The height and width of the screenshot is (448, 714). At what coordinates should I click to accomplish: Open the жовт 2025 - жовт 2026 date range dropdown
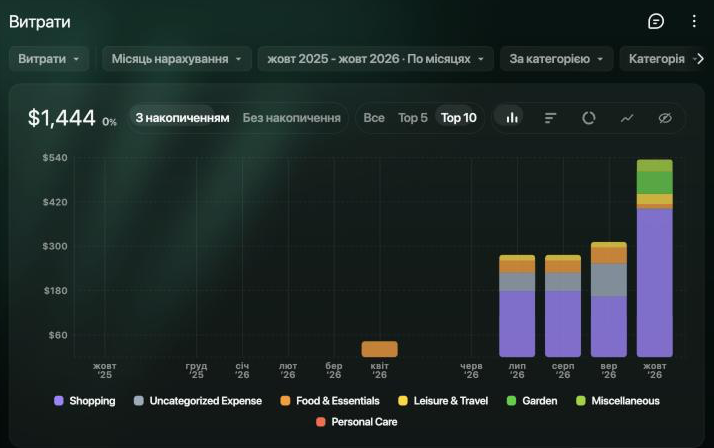click(x=376, y=59)
